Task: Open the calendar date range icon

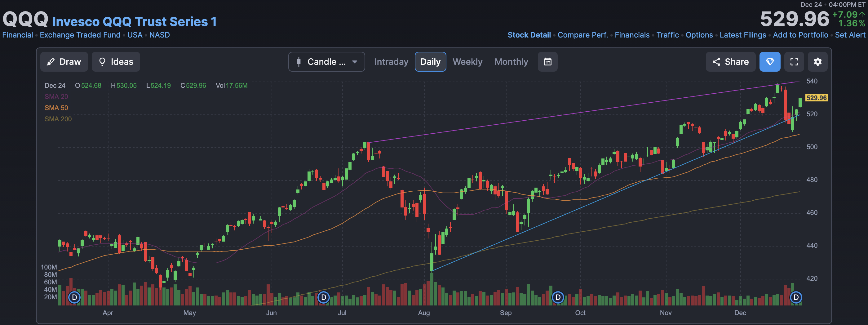Action: (x=547, y=62)
